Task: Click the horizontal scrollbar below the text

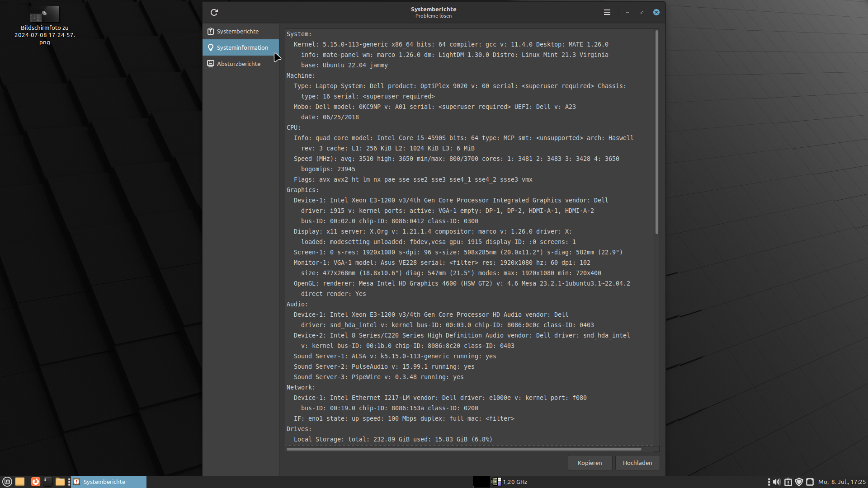Action: pos(463,449)
